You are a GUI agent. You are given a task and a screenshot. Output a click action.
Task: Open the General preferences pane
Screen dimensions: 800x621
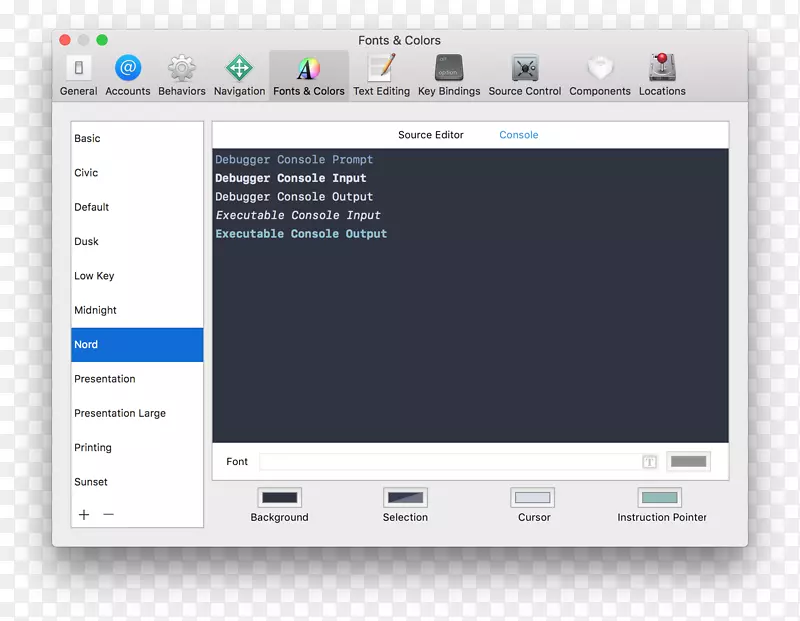[x=78, y=70]
